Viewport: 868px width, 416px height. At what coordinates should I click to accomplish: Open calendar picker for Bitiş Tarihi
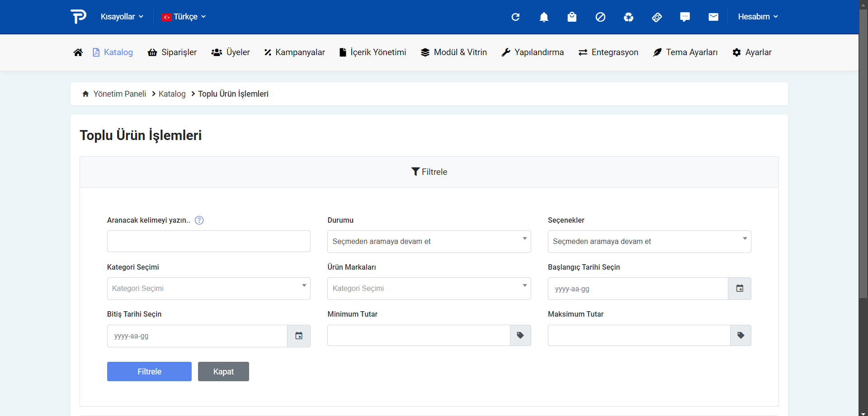[299, 336]
